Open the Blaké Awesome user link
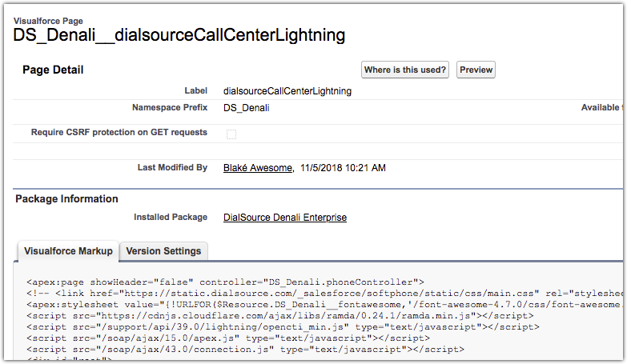 coord(258,168)
